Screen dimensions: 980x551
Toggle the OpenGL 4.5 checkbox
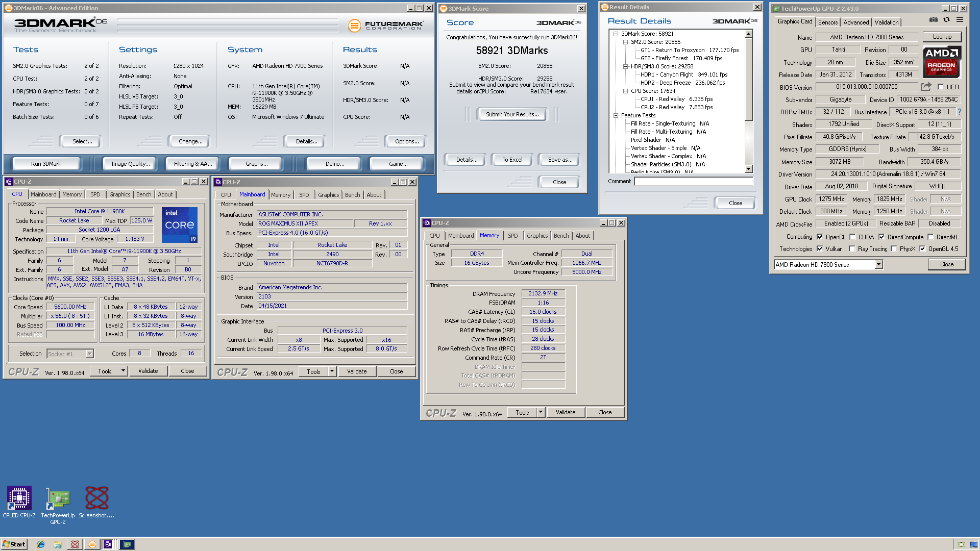click(x=922, y=249)
